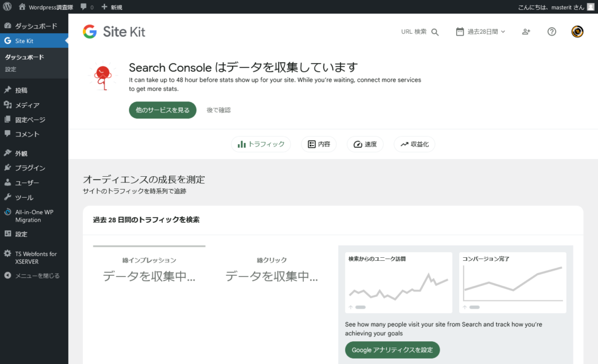Viewport: 598px width, 364px height.
Task: Open All-in-One WP Migration from sidebar
Action: (x=34, y=216)
